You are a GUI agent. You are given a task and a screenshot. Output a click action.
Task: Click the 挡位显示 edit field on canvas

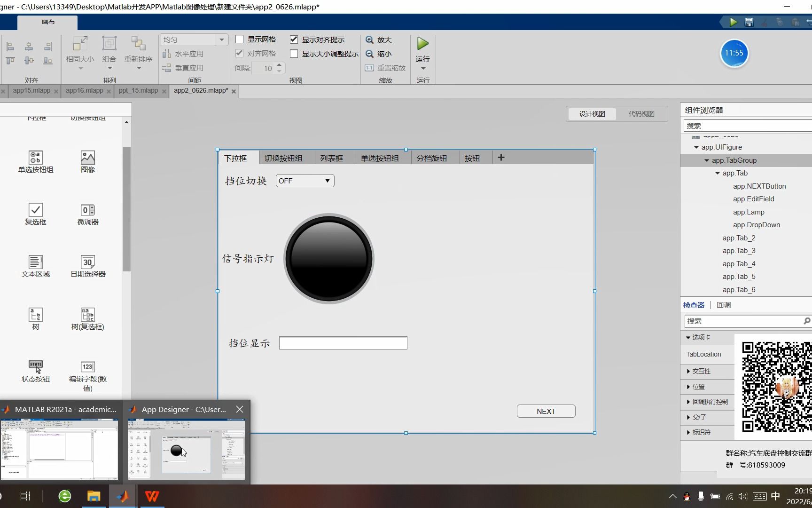(x=343, y=343)
